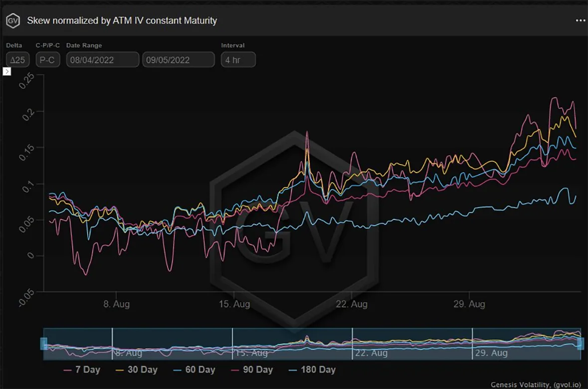Open the Delta Δ25 selector
The height and width of the screenshot is (389, 588).
coord(17,60)
